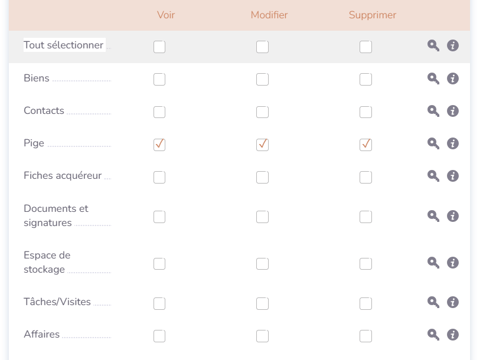
Task: Open info icon for Espace de stockage
Action: coord(453,263)
